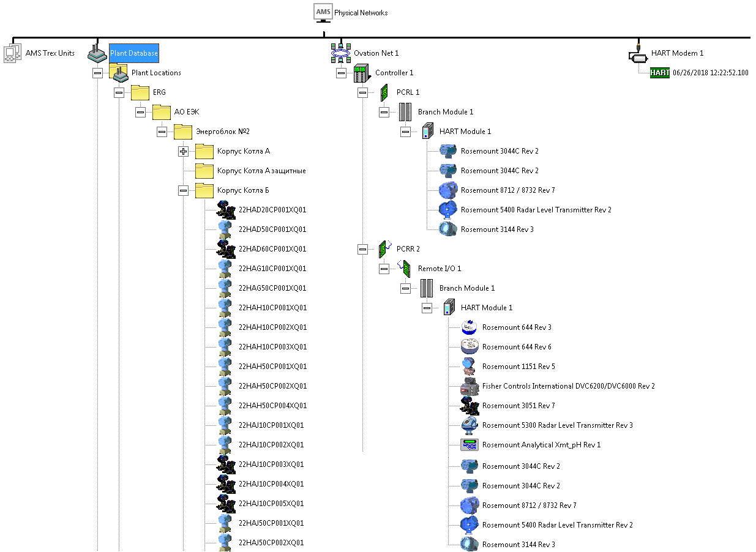Select the Plant Database label

point(134,53)
